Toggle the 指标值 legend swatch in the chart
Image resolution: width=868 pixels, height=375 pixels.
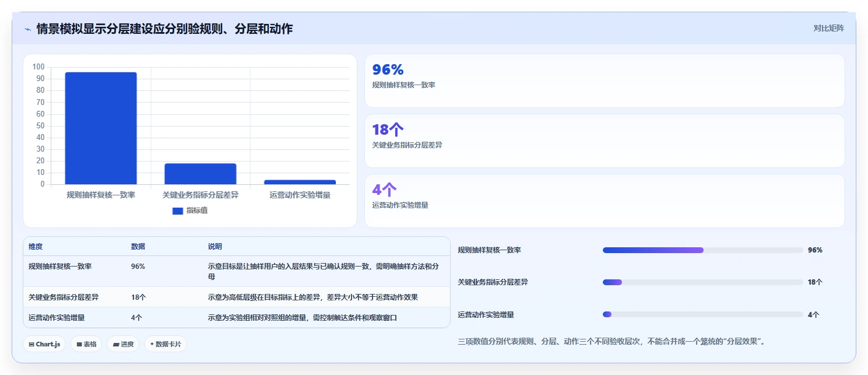click(x=178, y=211)
